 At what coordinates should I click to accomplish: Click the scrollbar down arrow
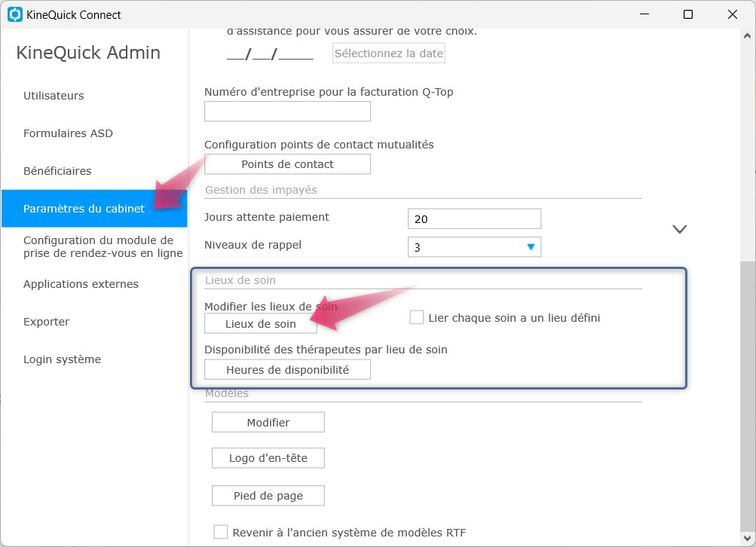[x=747, y=538]
